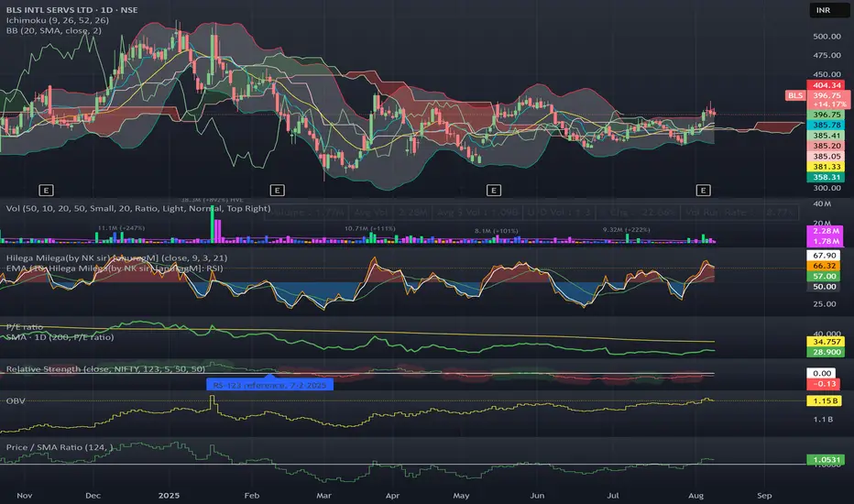Click the 385.20 red price label
Screen dimensions: 854x504
pos(827,146)
